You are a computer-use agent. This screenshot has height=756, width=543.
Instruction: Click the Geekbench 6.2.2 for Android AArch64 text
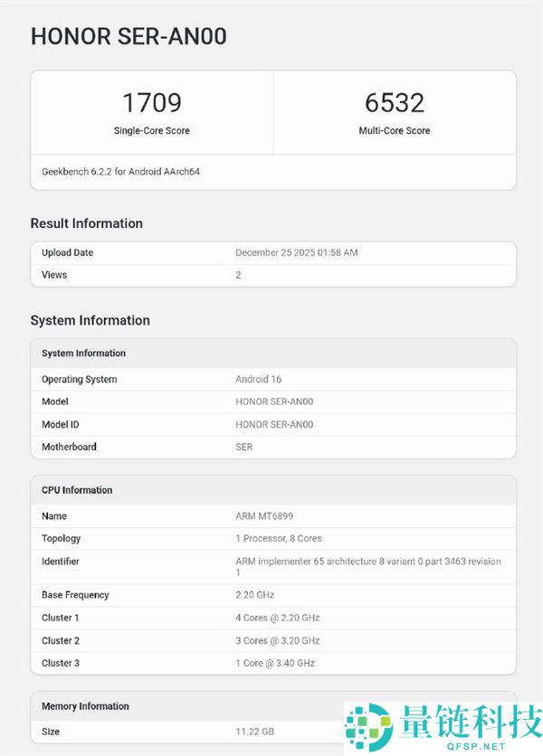pos(120,171)
